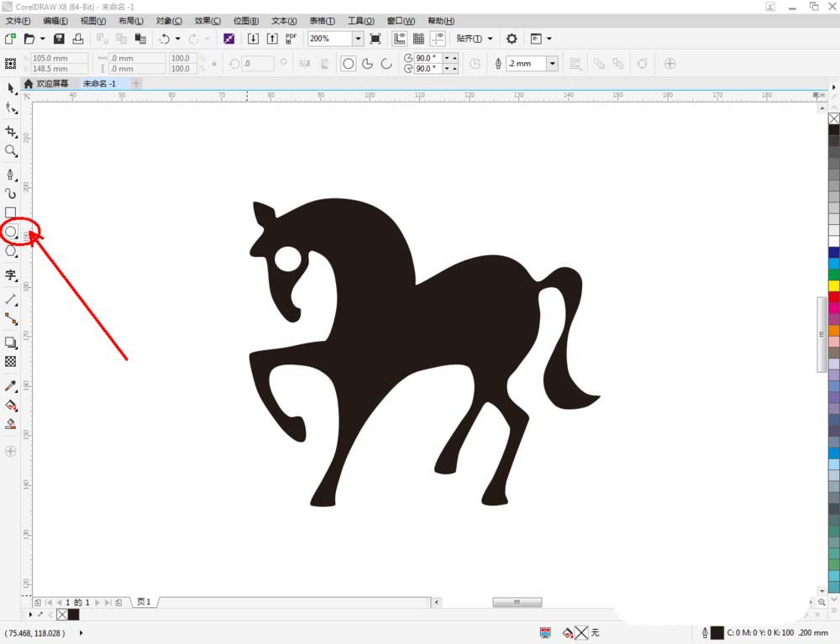Click the Open folder icon
Viewport: 840px width, 644px height.
click(x=29, y=39)
